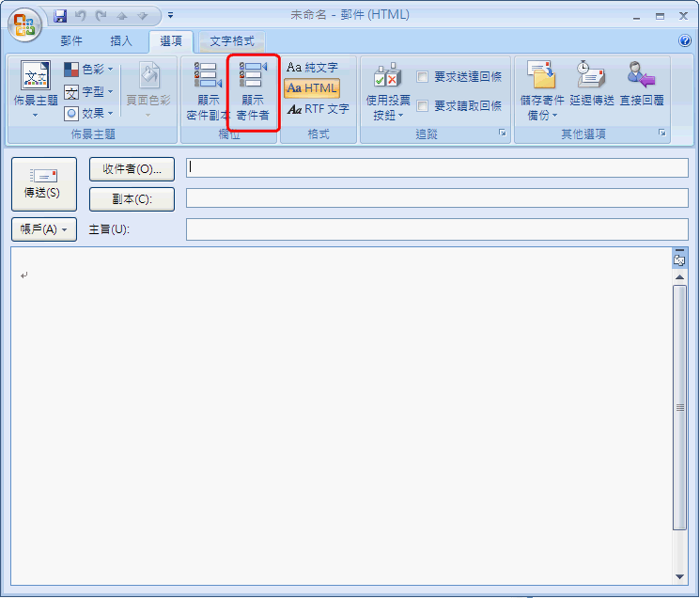Screen dimensions: 700x598
Task: Switch to the 郵件 tab
Action: click(x=71, y=41)
